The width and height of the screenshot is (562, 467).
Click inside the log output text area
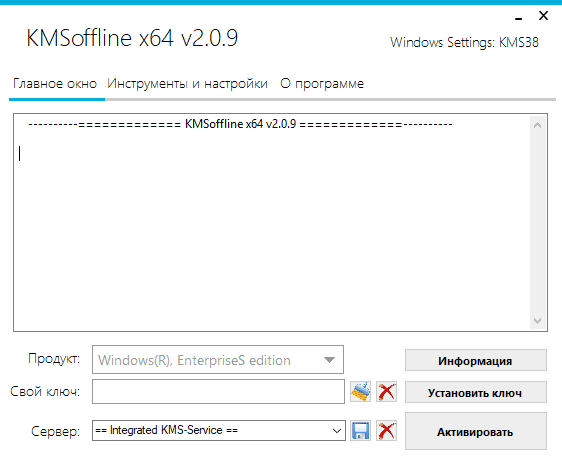tap(272, 223)
